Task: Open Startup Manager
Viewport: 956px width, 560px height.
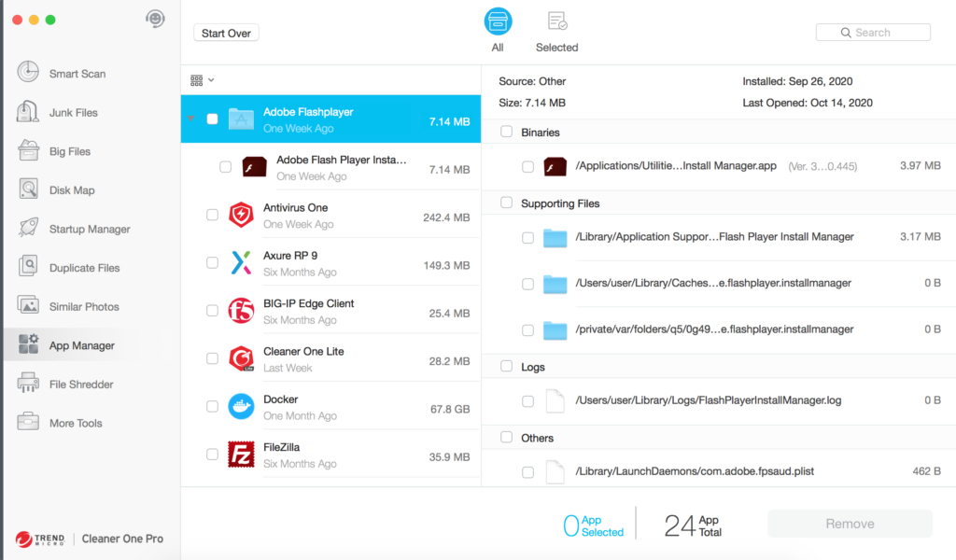Action: pyautogui.click(x=89, y=230)
